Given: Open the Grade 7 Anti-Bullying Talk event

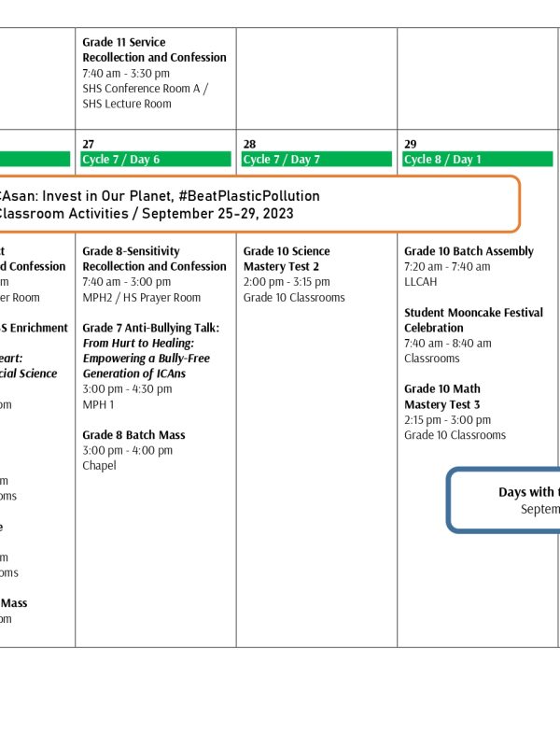Looking at the screenshot, I should (x=150, y=328).
